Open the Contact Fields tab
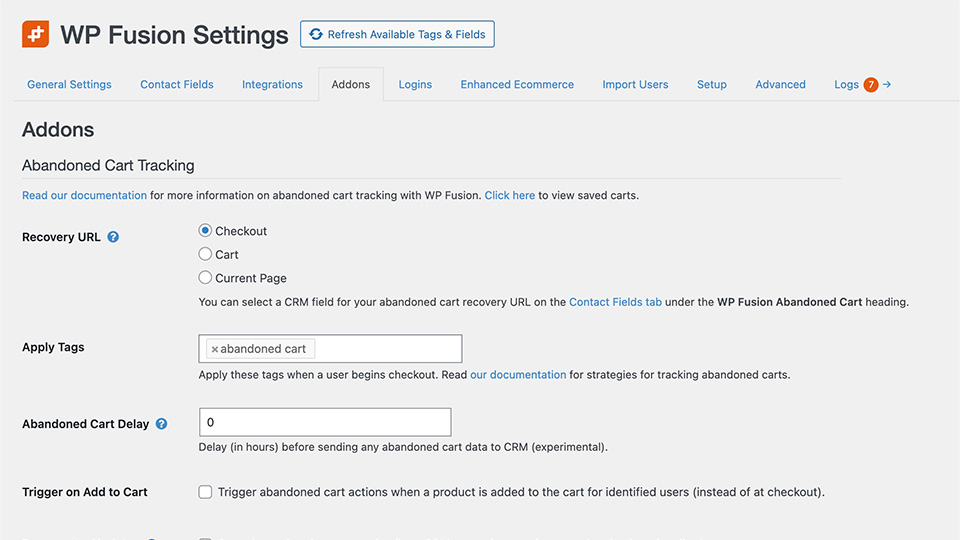 coord(177,85)
